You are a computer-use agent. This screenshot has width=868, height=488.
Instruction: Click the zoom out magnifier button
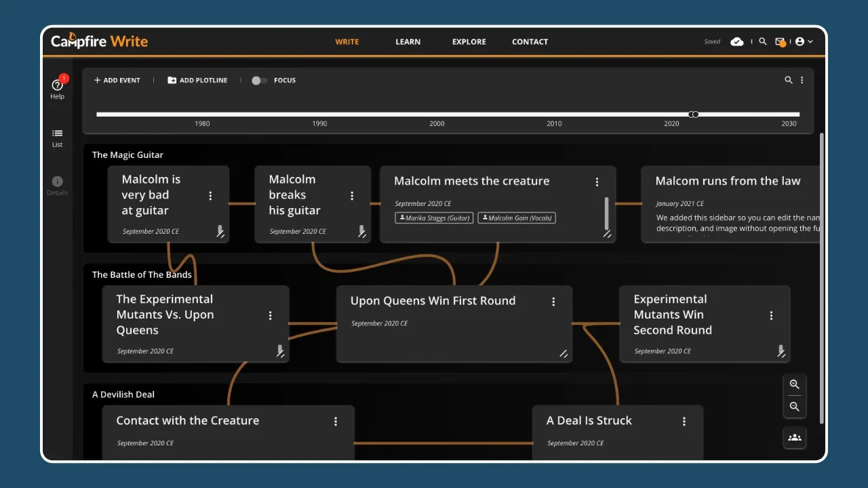(795, 407)
